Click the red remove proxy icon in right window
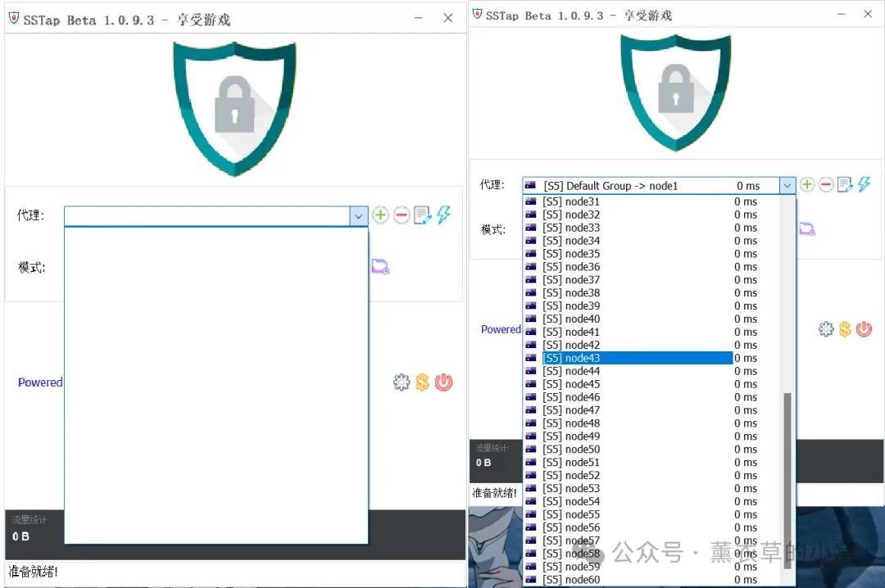 click(x=826, y=184)
